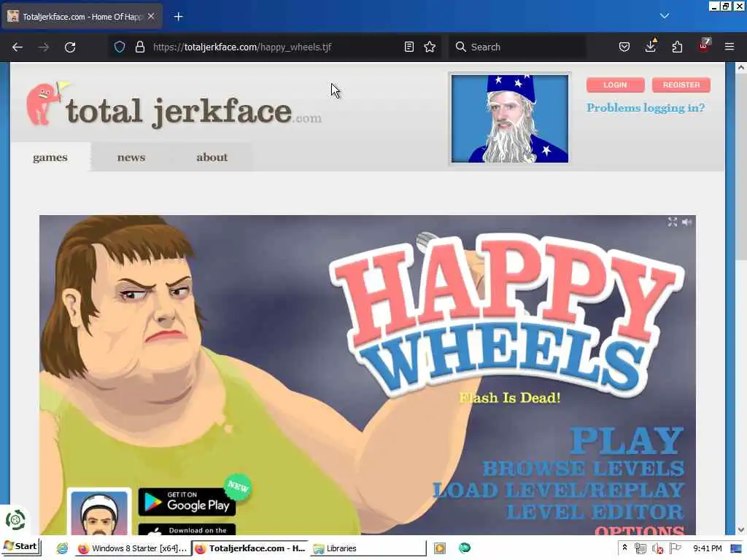Click the total jerkface.com site title

[193, 112]
